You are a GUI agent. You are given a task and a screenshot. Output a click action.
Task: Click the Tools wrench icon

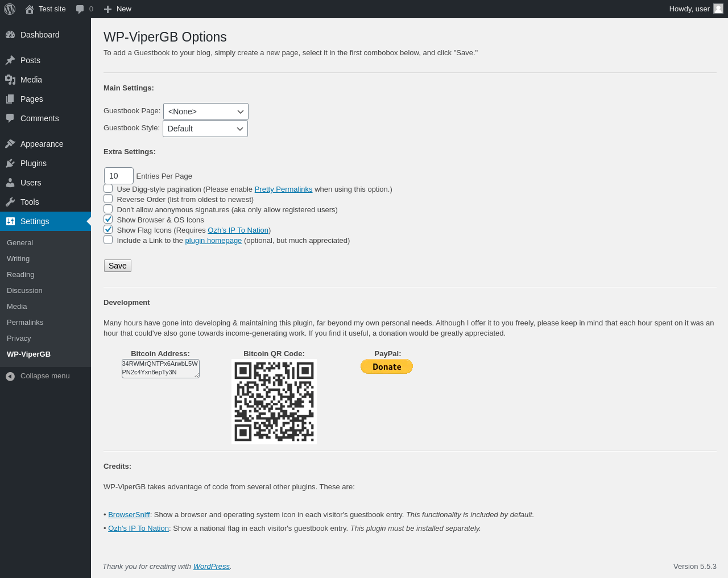(10, 202)
